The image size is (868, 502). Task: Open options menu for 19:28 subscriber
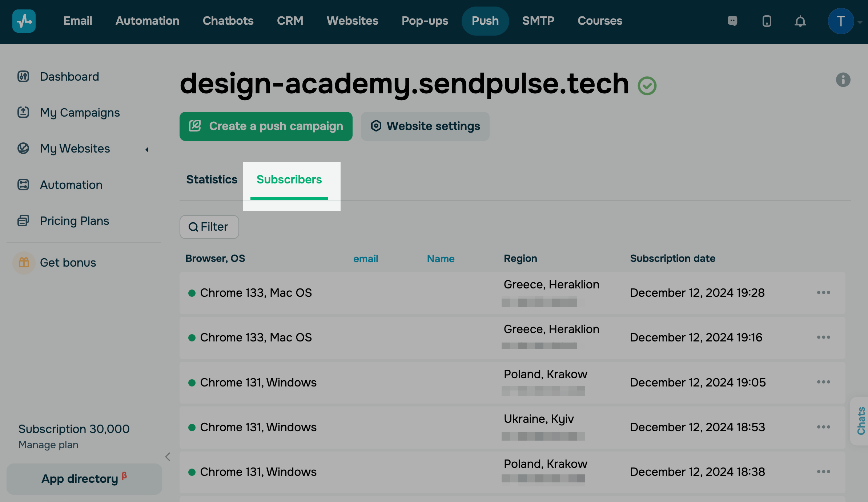(x=823, y=292)
